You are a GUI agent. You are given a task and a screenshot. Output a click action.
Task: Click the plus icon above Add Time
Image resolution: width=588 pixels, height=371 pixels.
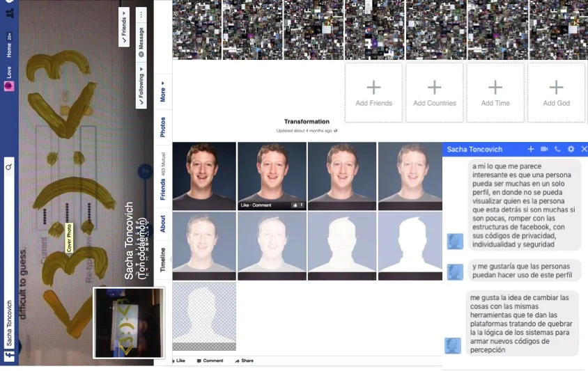point(495,88)
